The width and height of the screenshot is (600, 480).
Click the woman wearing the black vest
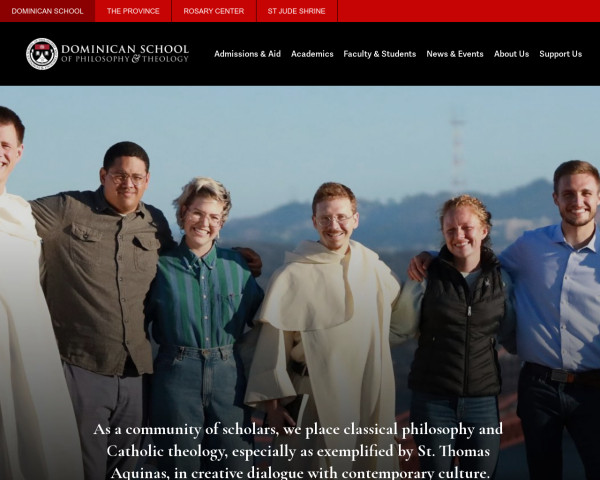[x=457, y=325]
